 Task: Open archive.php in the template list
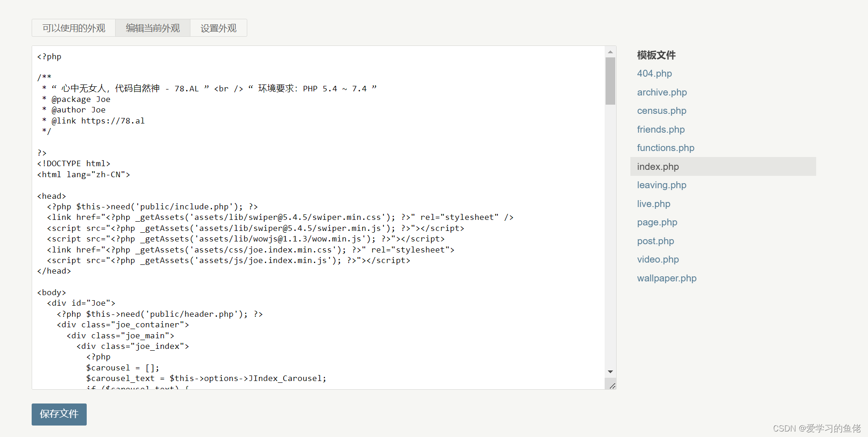(662, 92)
